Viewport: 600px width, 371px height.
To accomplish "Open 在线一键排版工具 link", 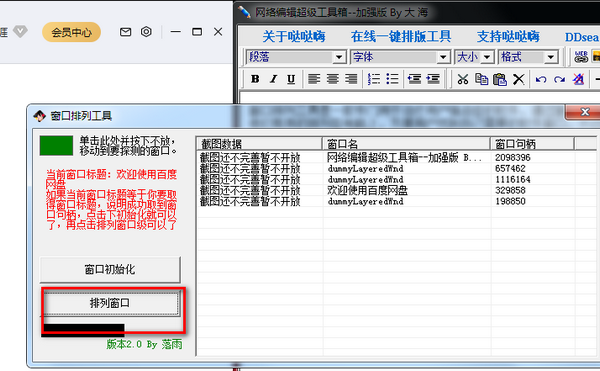I will tap(401, 37).
